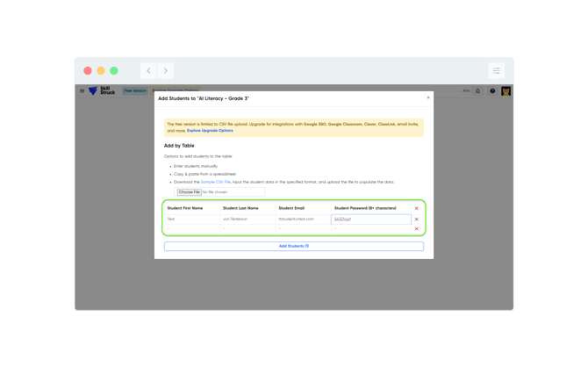Close the Add Students dialog
Image resolution: width=588 pixels, height=367 pixels.
(428, 97)
